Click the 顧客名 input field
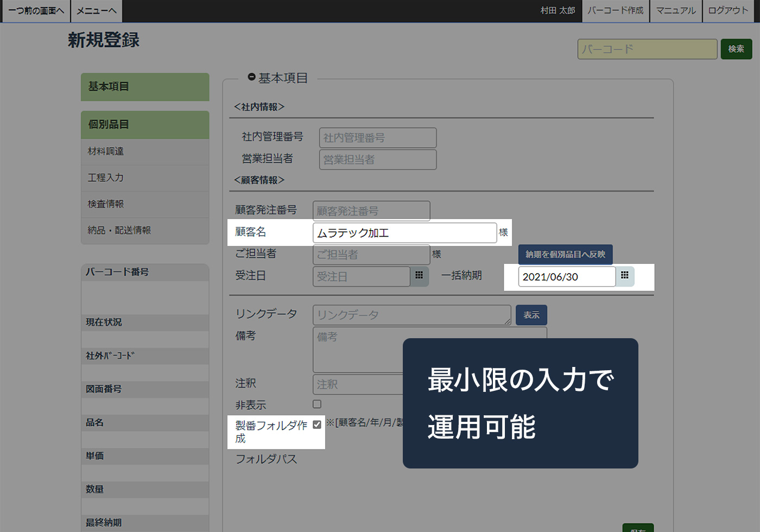Screen dimensions: 760x532 pyautogui.click(x=404, y=233)
